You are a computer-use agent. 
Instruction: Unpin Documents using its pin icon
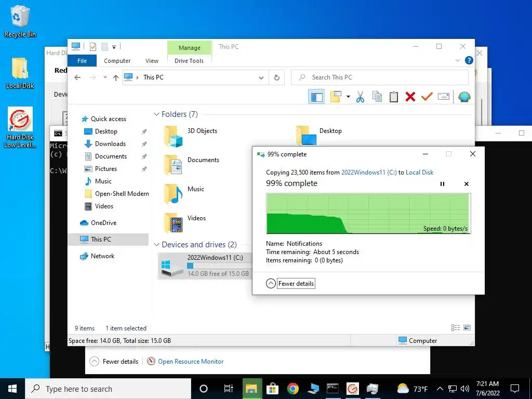pyautogui.click(x=144, y=156)
